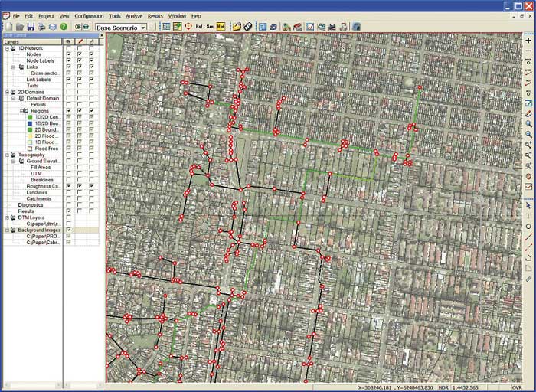Collapse the Topography tree node
536x392 pixels.
[7, 155]
